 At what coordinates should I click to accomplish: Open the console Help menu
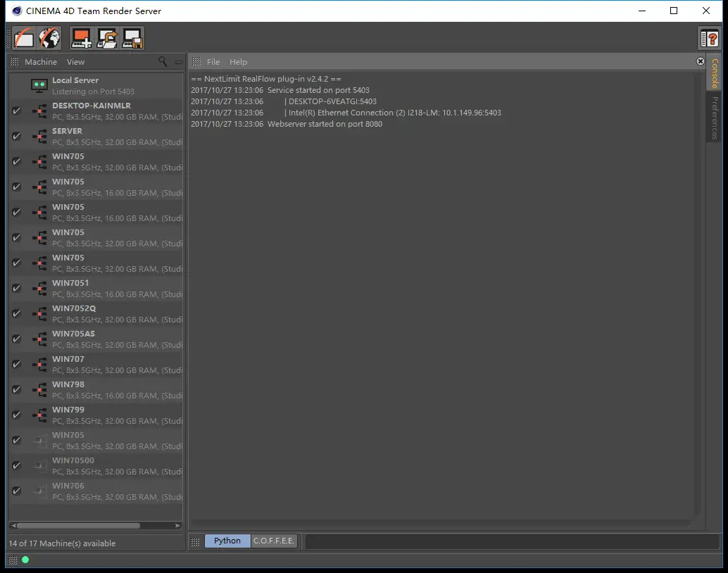(238, 62)
